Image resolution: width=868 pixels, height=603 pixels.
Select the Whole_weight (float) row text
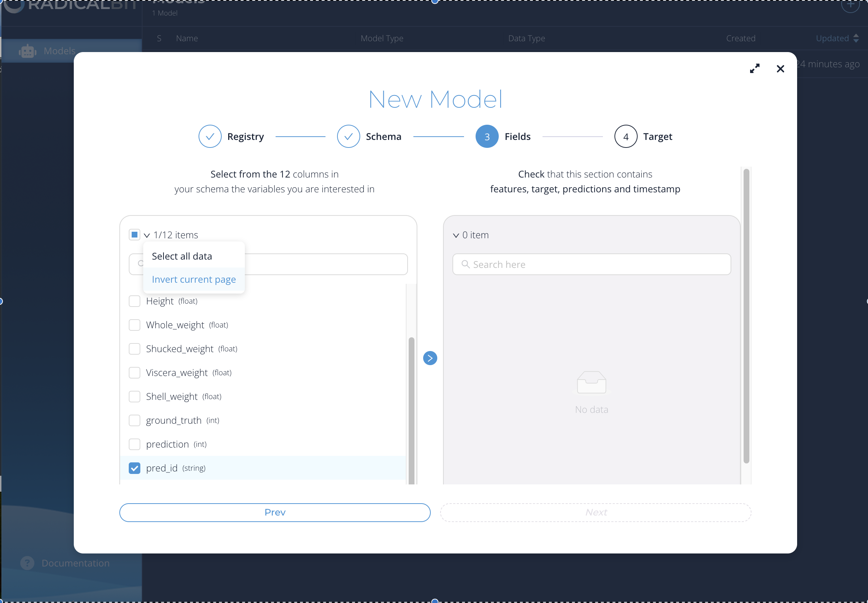tap(187, 325)
